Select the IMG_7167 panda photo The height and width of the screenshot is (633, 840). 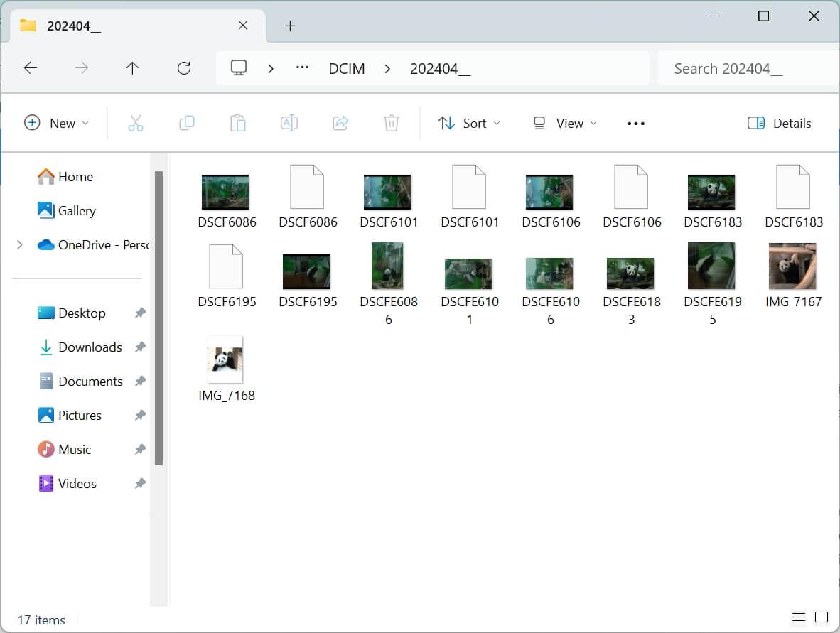[x=792, y=266]
